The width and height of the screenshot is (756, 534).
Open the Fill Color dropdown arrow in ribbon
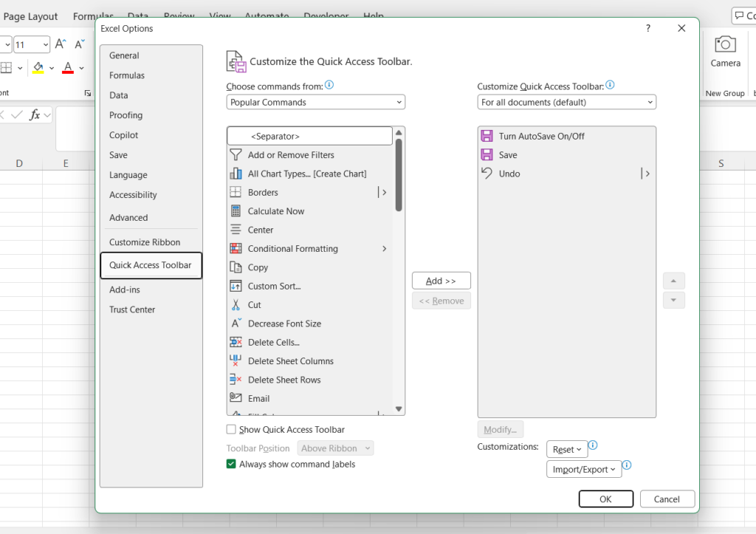coord(52,68)
